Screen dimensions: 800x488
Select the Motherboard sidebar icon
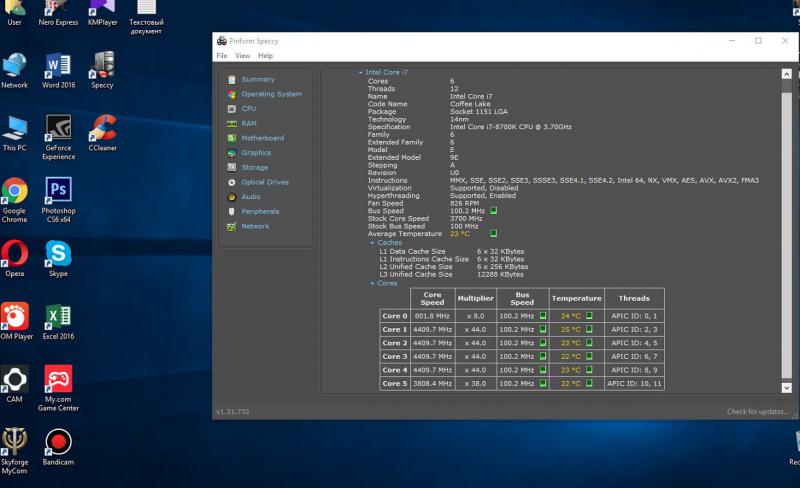coord(232,138)
